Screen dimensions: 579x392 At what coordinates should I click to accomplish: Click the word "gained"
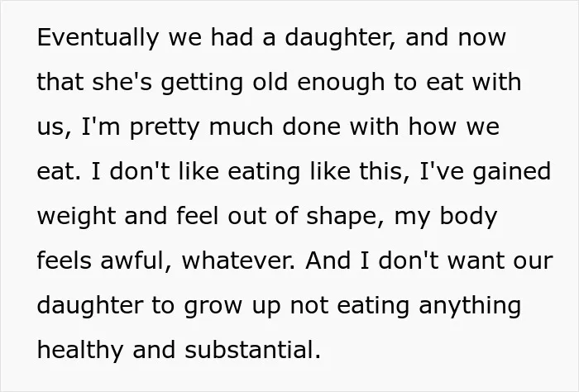pyautogui.click(x=512, y=172)
